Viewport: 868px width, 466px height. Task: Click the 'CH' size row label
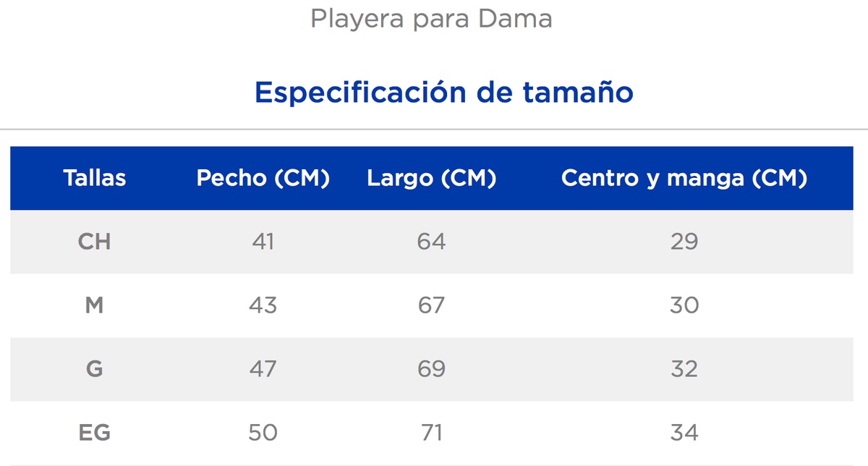click(94, 242)
